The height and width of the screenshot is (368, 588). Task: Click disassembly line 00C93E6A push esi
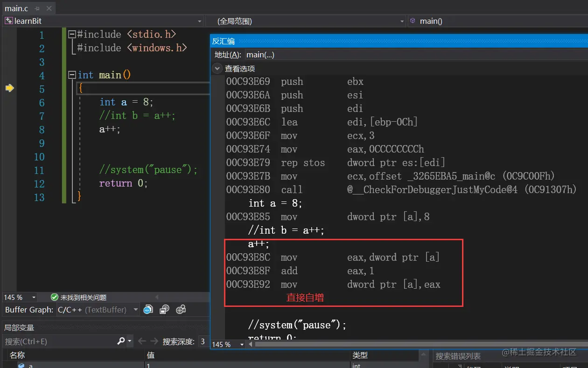click(x=294, y=95)
